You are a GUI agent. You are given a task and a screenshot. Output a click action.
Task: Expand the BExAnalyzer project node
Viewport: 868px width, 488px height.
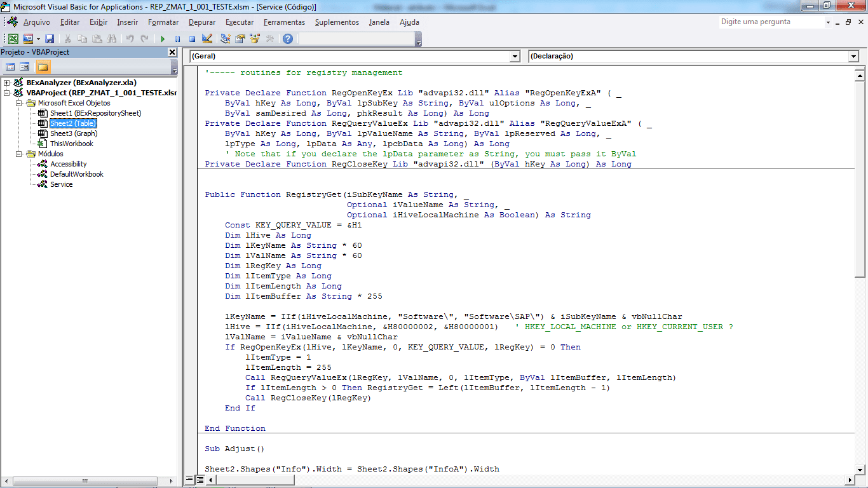coord(7,83)
